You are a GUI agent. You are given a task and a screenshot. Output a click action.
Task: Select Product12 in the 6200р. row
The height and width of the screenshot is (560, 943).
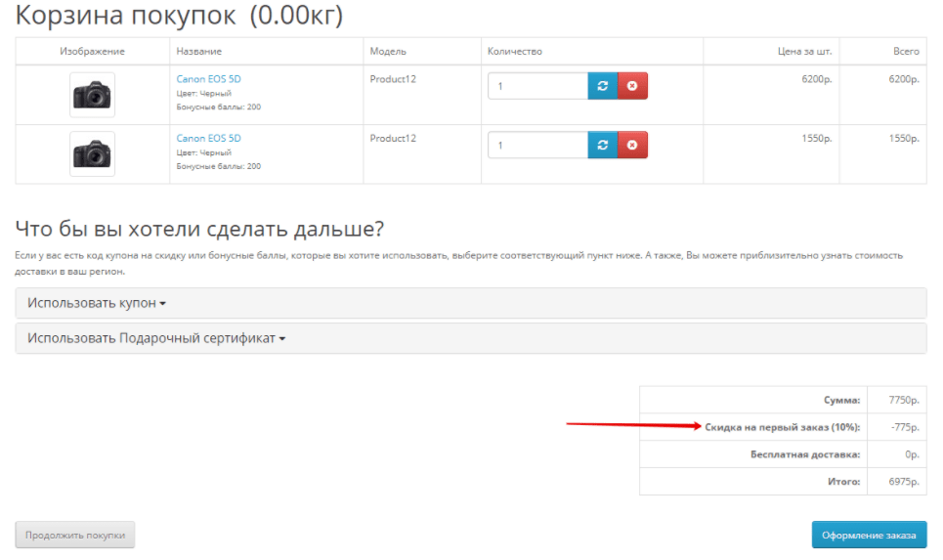(393, 79)
